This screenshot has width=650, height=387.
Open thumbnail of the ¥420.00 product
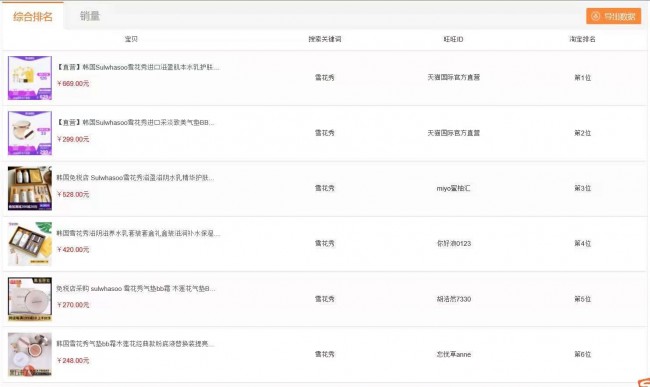coord(30,244)
